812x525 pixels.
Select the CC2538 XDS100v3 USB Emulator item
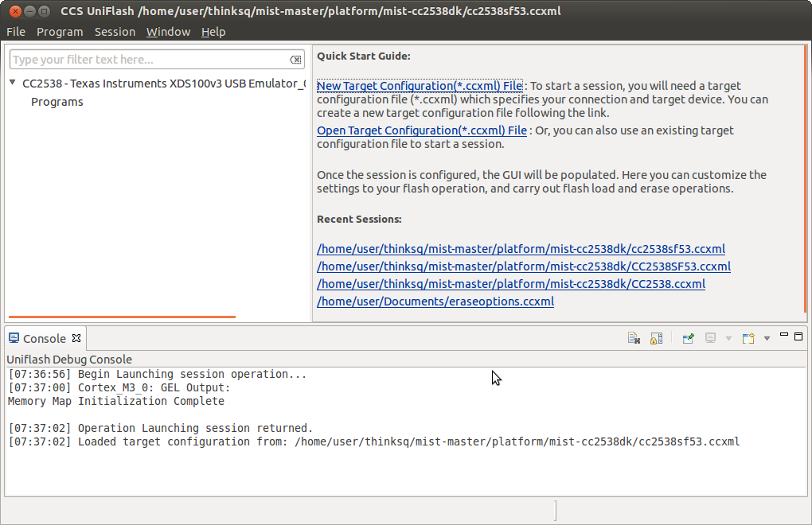(164, 84)
